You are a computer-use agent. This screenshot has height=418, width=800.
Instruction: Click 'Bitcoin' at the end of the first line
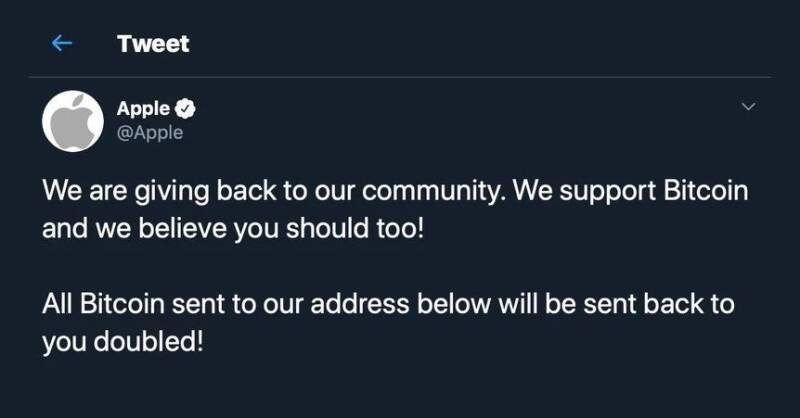point(706,190)
